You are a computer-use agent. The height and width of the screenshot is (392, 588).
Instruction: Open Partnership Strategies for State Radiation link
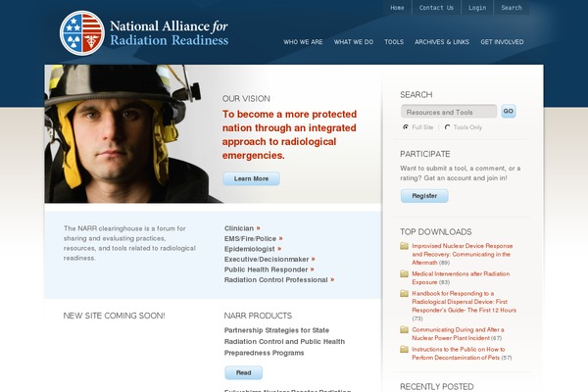pos(284,342)
